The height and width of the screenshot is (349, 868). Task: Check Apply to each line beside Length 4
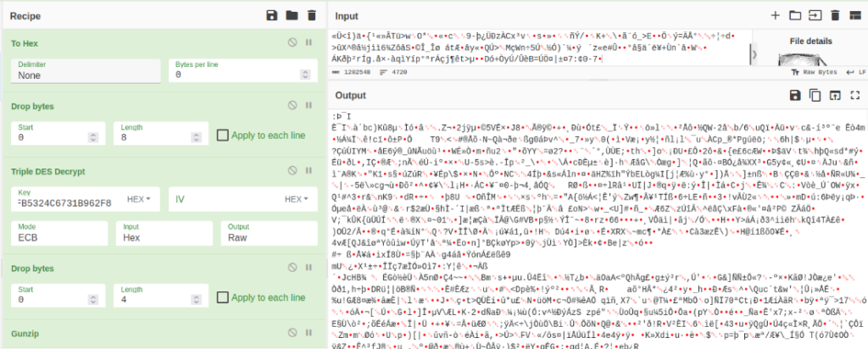coord(223,297)
